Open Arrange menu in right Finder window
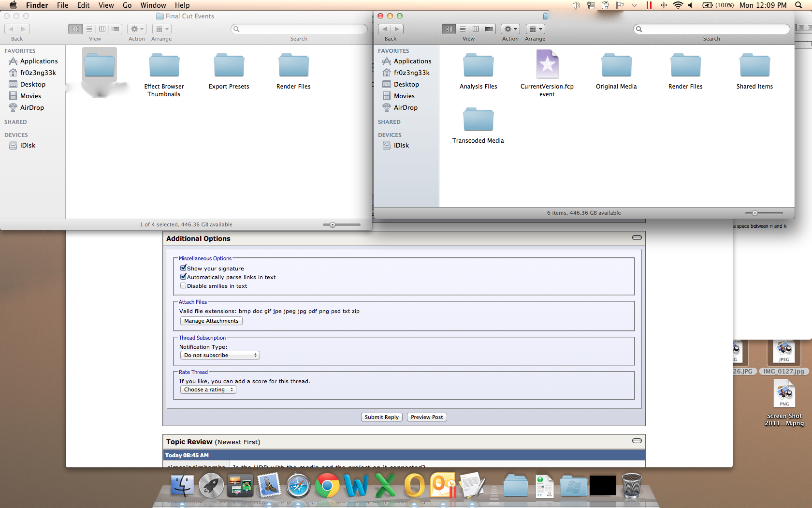Image resolution: width=812 pixels, height=508 pixels. click(x=536, y=29)
